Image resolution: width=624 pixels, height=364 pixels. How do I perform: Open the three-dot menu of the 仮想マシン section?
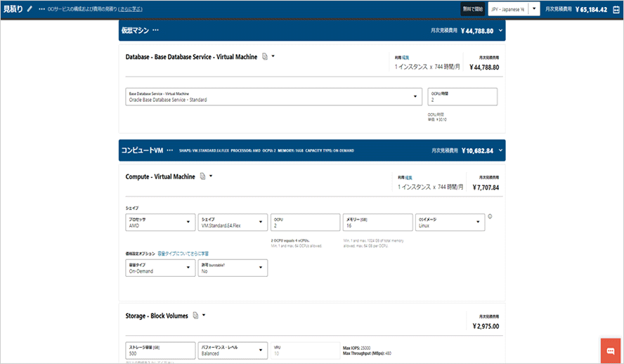click(x=155, y=30)
